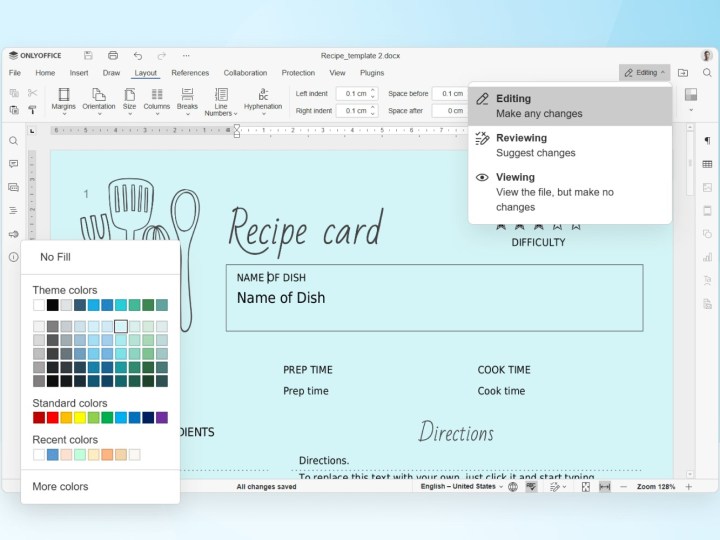The height and width of the screenshot is (540, 720).
Task: Click the document language globe icon
Action: [x=513, y=487]
